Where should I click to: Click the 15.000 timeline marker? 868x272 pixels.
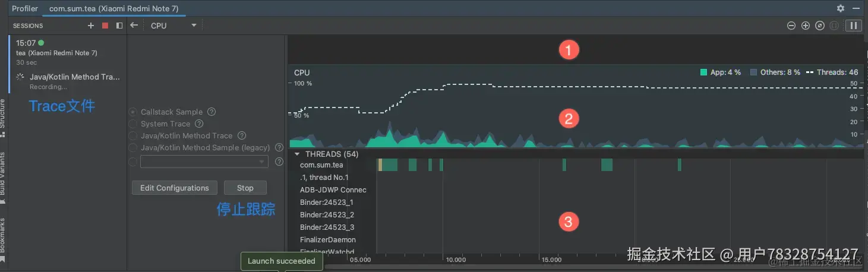click(551, 260)
